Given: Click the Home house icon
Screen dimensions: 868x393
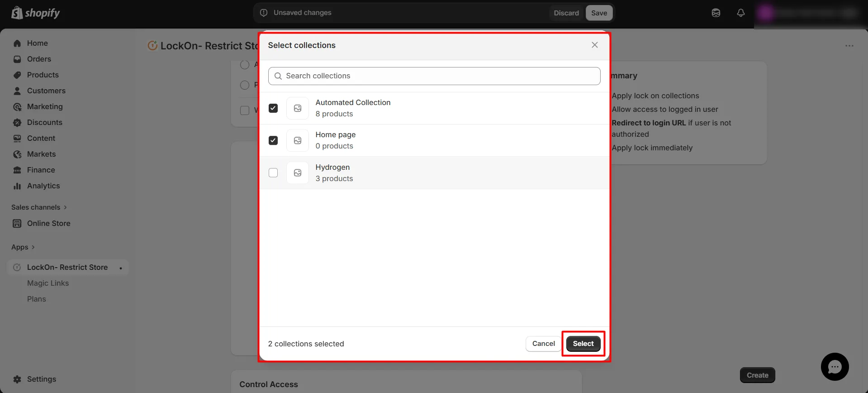Looking at the screenshot, I should 17,43.
